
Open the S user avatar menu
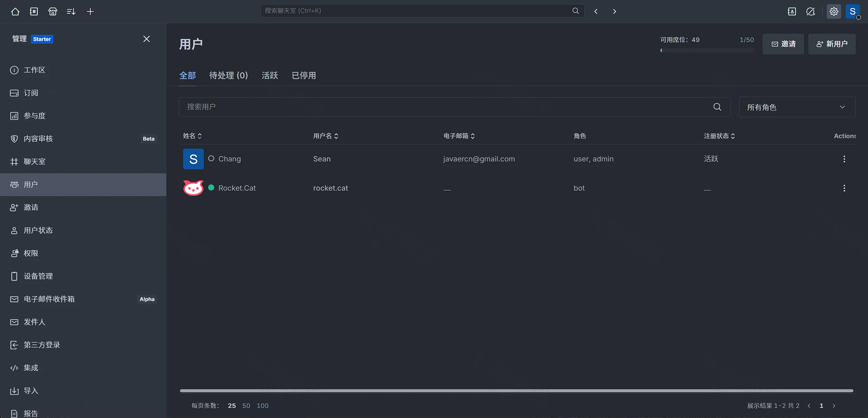[x=853, y=11]
